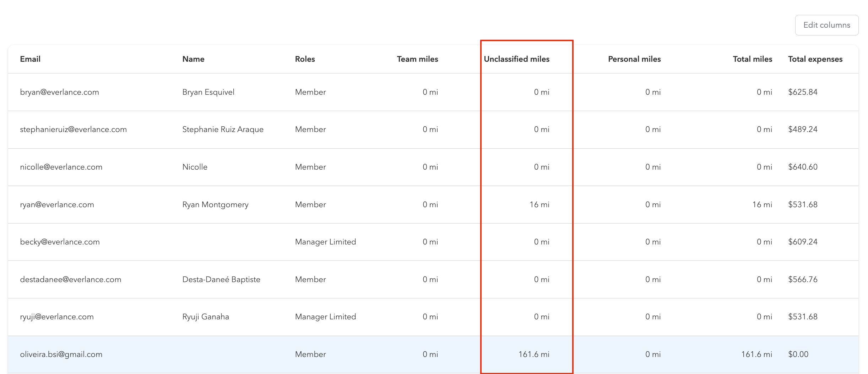The image size is (868, 374).
Task: Open the bryan@everlance.com row
Action: [x=59, y=92]
